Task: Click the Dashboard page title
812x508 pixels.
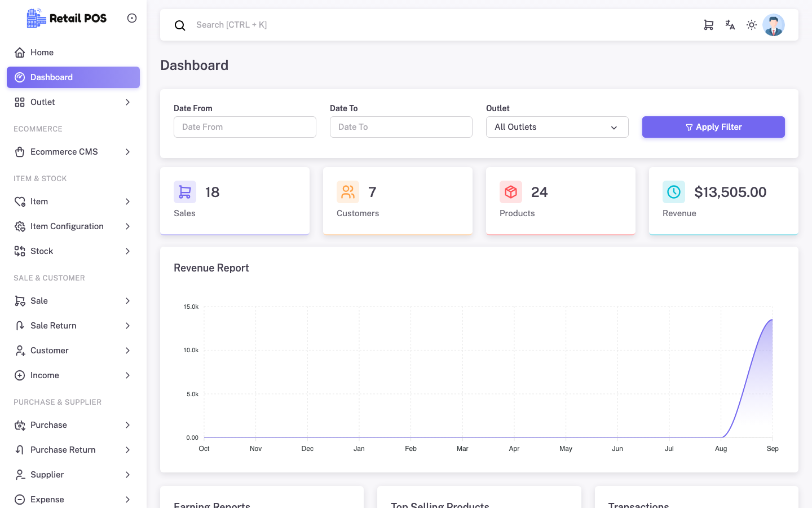Action: (195, 65)
